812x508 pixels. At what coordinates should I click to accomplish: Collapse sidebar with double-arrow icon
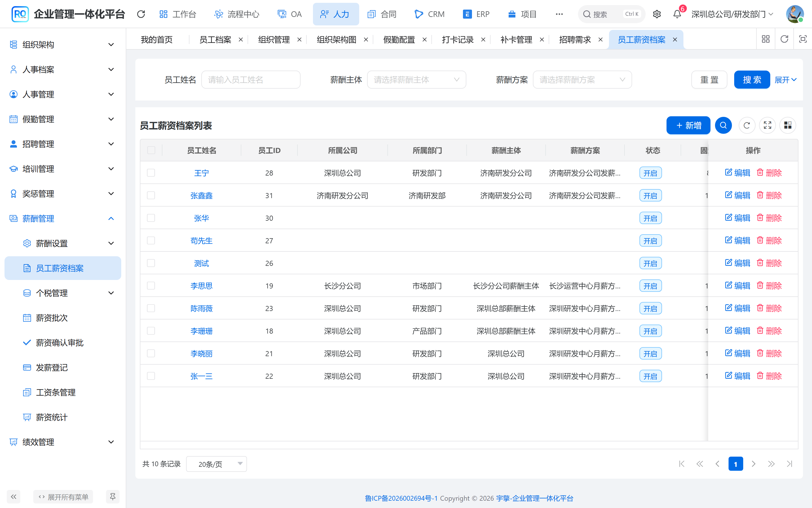click(14, 497)
